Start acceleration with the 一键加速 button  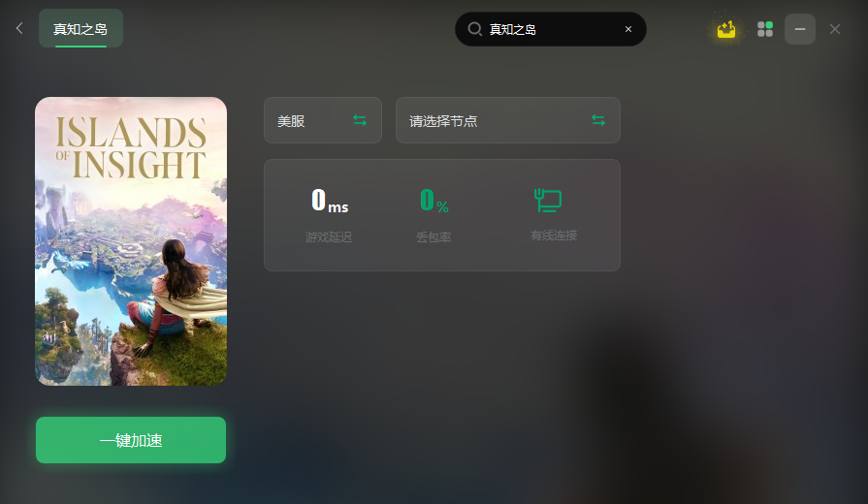131,440
